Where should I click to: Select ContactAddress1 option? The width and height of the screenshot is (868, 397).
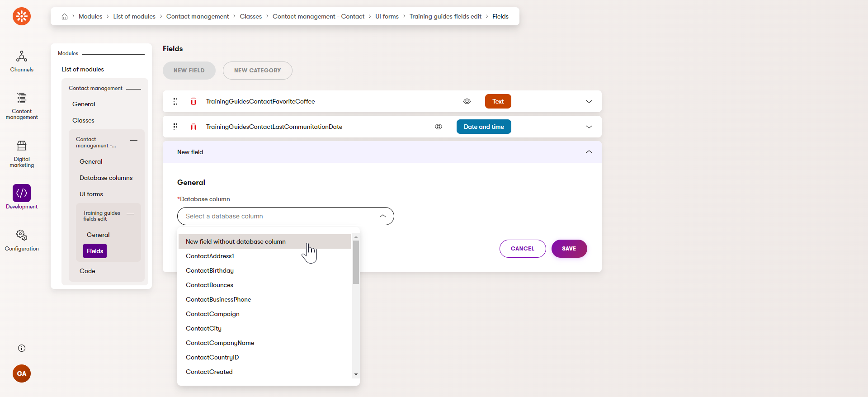pos(264,256)
